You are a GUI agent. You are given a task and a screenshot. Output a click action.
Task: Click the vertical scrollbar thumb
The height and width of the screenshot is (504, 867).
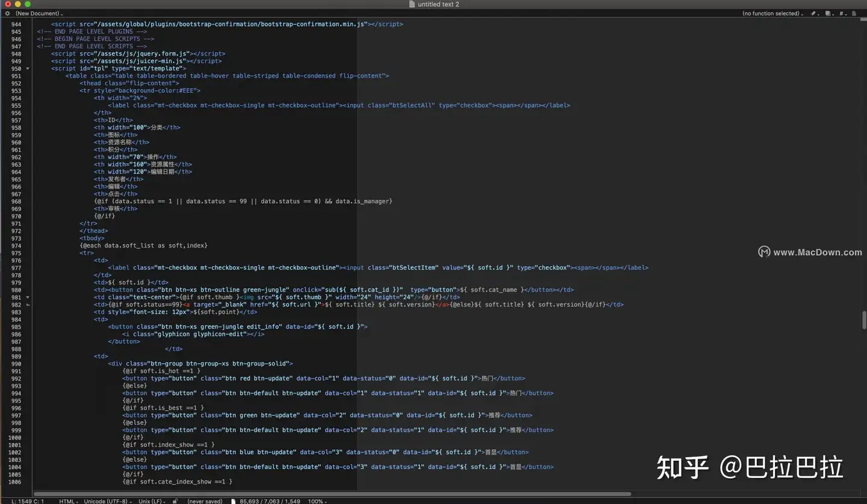864,320
